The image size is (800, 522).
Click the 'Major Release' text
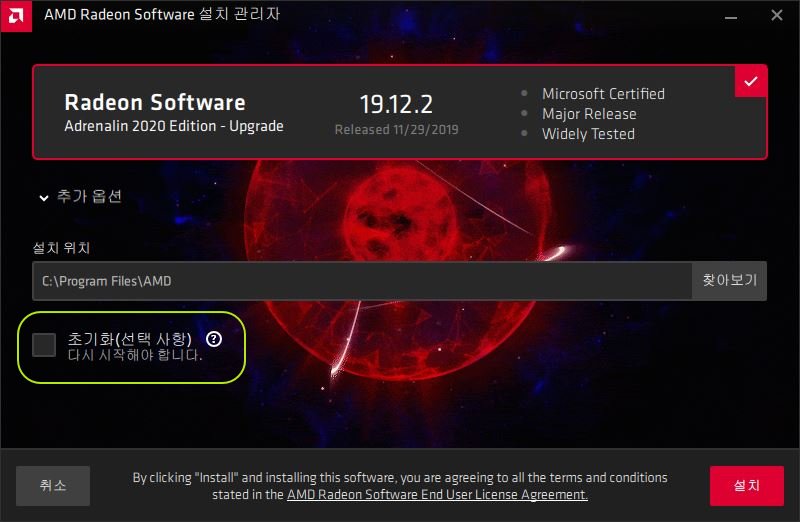tap(589, 114)
